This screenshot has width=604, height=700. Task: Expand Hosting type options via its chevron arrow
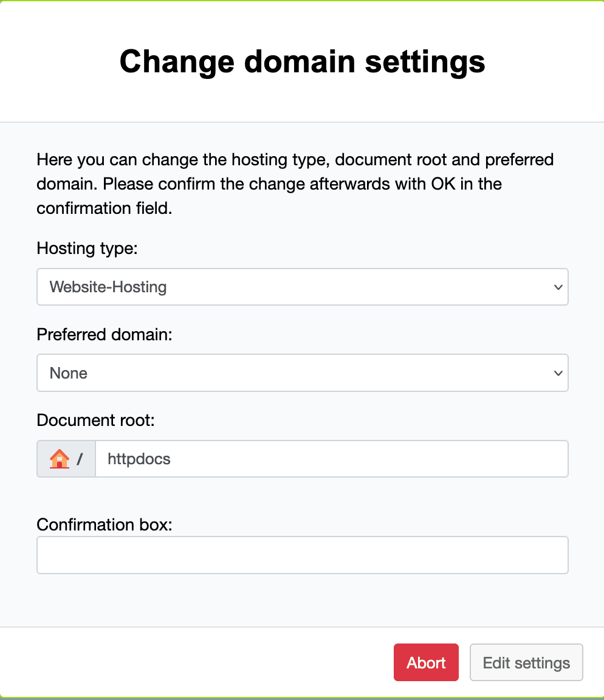pyautogui.click(x=557, y=287)
